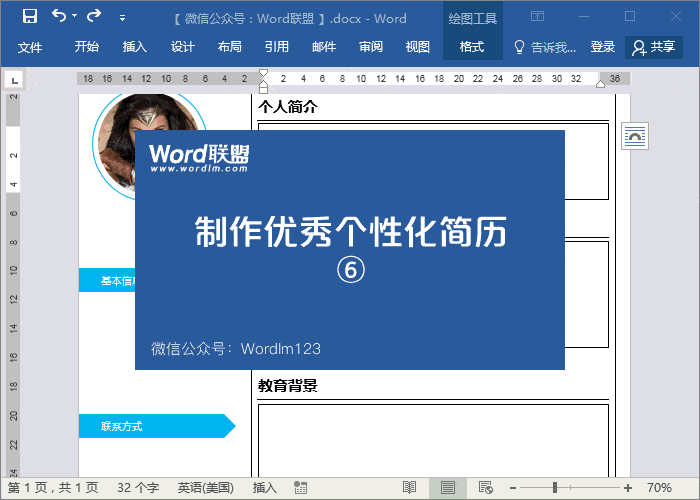Image resolution: width=700 pixels, height=500 pixels.
Task: Switch to Read Mode view
Action: coord(409,488)
